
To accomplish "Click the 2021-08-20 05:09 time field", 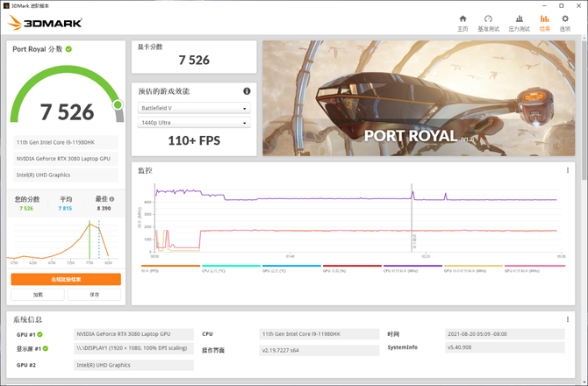I will (505, 334).
